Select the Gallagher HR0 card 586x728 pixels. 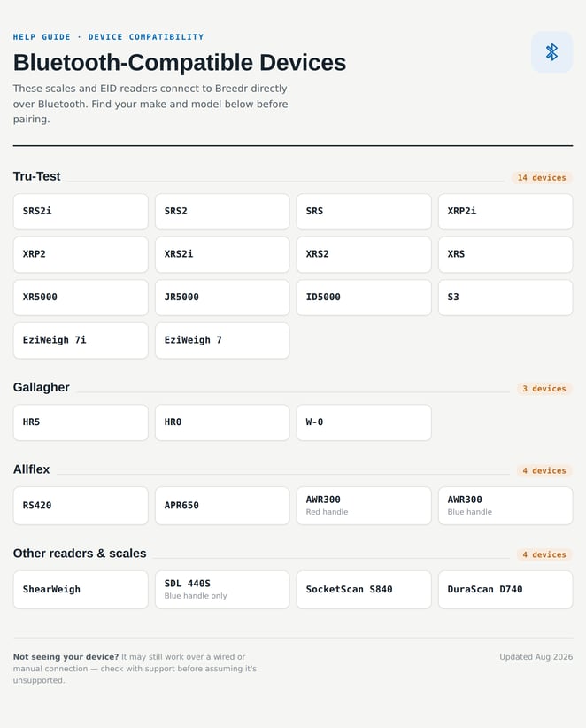222,422
